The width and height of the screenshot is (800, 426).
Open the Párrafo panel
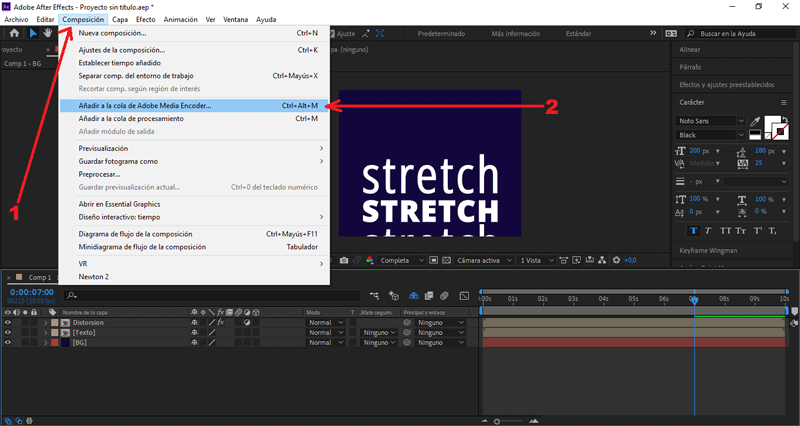click(690, 67)
